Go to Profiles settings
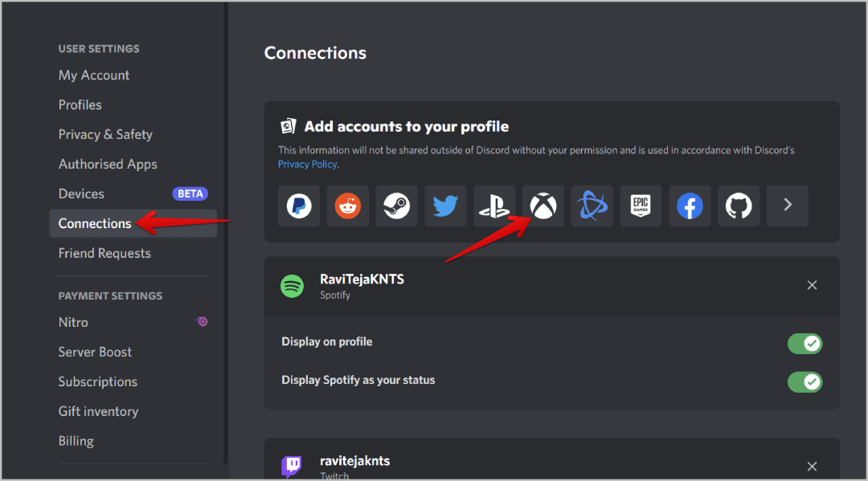The image size is (868, 481). [133, 105]
